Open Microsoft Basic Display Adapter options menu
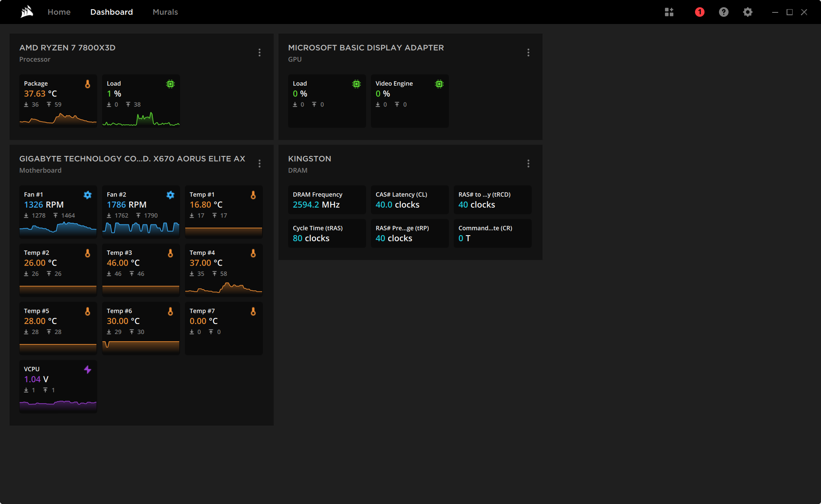 (529, 52)
